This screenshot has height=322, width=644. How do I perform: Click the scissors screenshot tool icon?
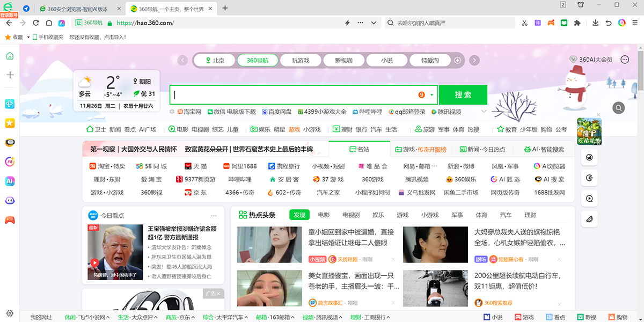[524, 23]
